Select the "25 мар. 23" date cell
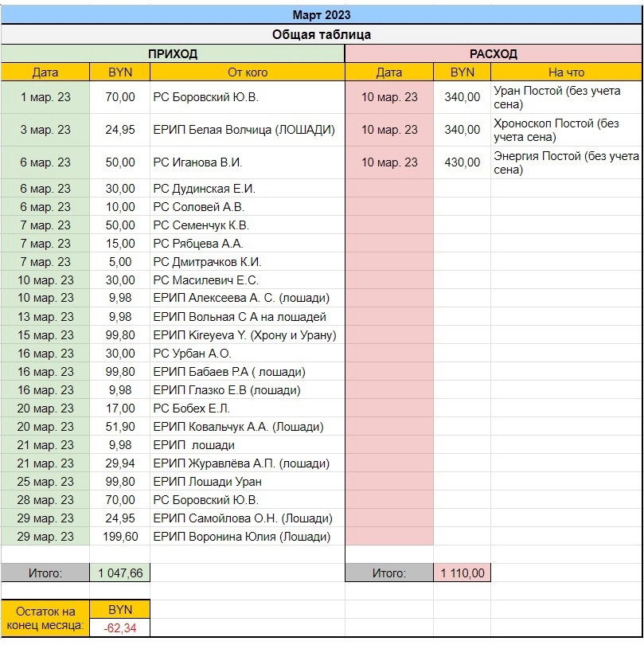644x645 pixels. 45,482
